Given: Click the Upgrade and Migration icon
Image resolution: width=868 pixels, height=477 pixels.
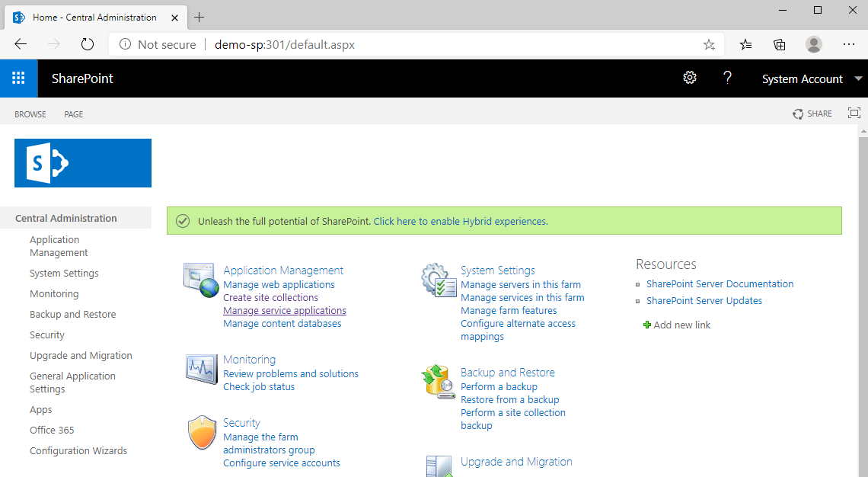Looking at the screenshot, I should (x=439, y=466).
